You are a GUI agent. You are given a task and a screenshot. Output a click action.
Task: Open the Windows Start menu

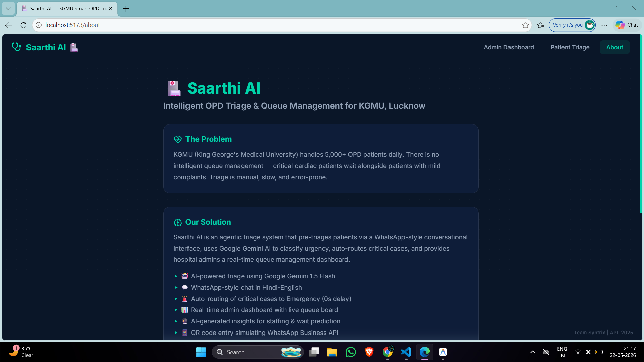(x=201, y=352)
